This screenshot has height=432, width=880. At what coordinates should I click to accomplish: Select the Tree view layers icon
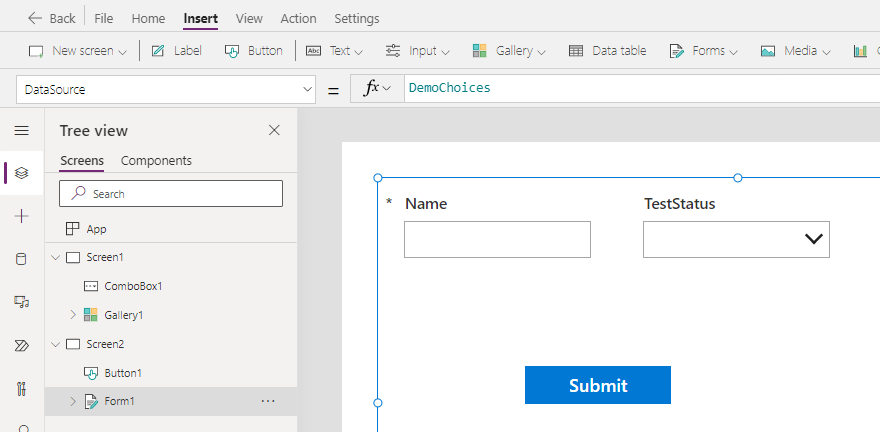tap(21, 173)
